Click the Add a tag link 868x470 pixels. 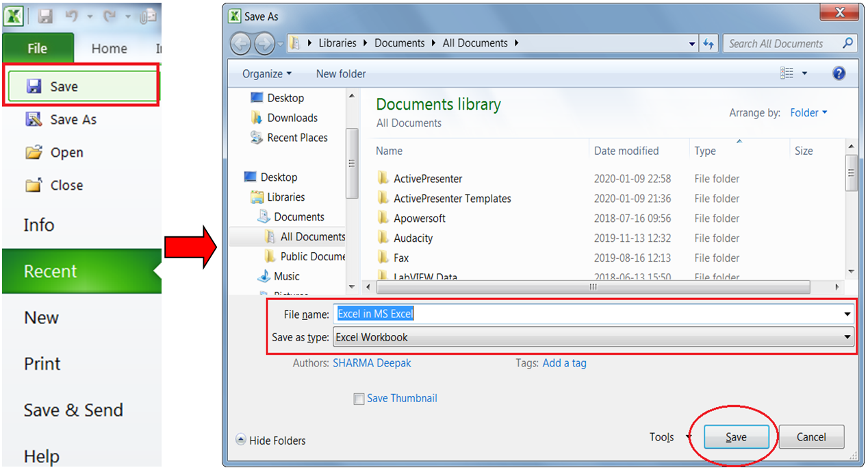(x=564, y=363)
